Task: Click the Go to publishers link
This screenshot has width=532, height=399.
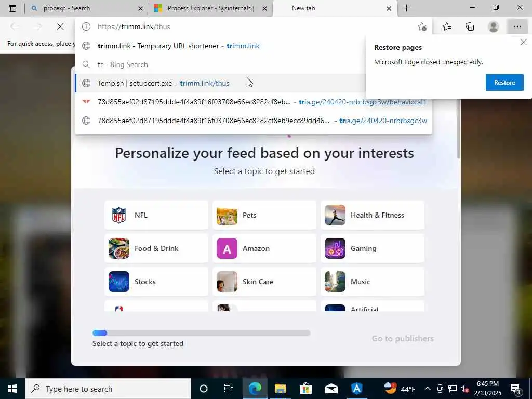Action: click(x=403, y=339)
